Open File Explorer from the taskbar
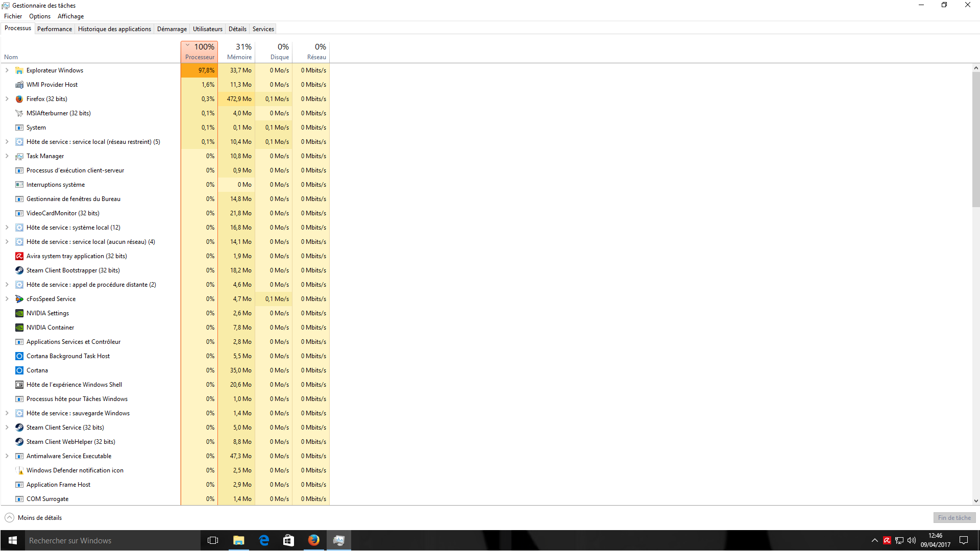Image resolution: width=980 pixels, height=551 pixels. pos(238,540)
